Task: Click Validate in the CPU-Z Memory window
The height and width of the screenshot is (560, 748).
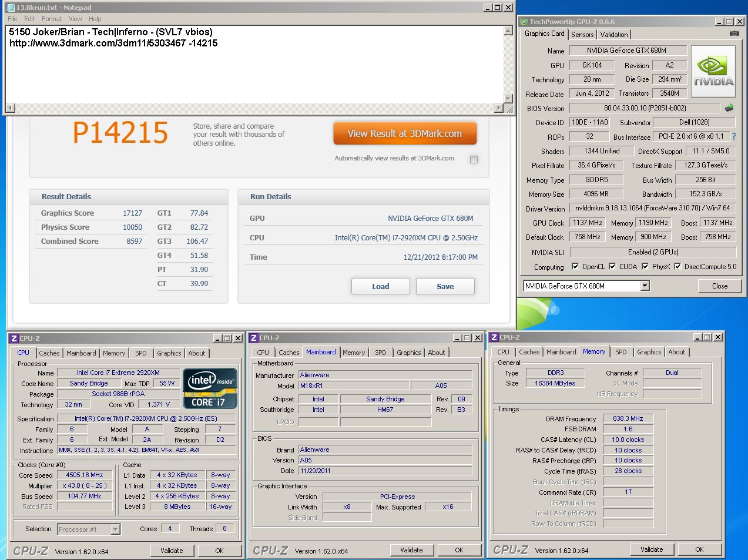Action: coord(652,549)
